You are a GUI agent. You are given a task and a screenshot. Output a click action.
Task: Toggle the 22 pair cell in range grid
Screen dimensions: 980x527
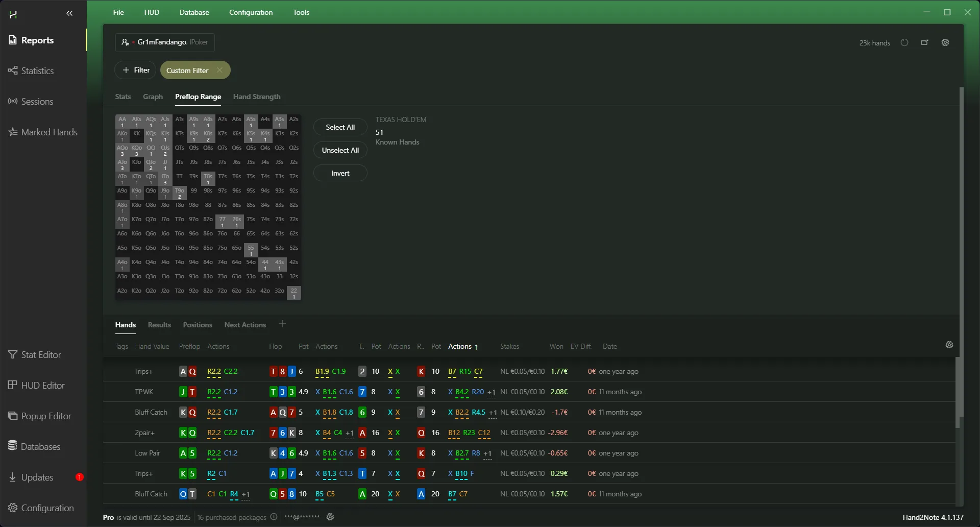(x=293, y=293)
